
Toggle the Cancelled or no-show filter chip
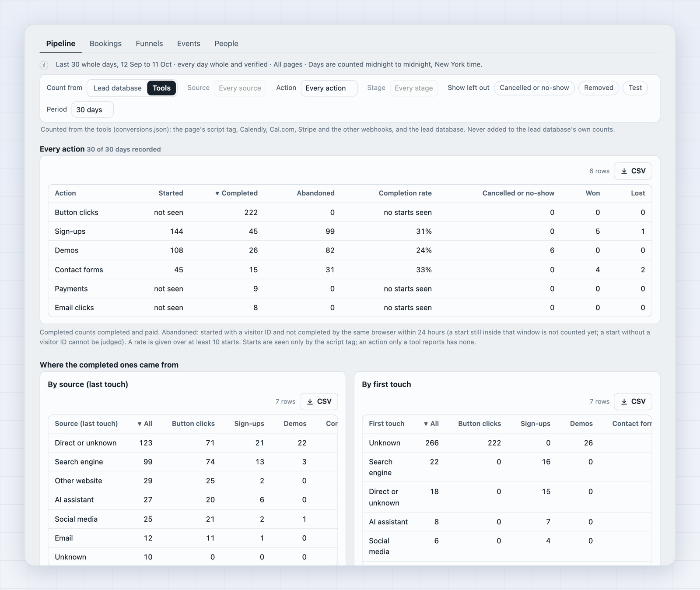[x=534, y=88]
